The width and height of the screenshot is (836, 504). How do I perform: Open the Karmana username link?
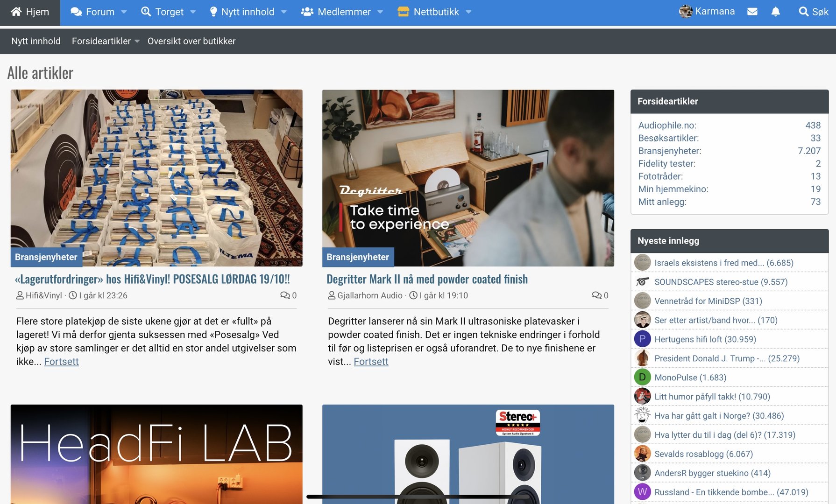pos(715,11)
